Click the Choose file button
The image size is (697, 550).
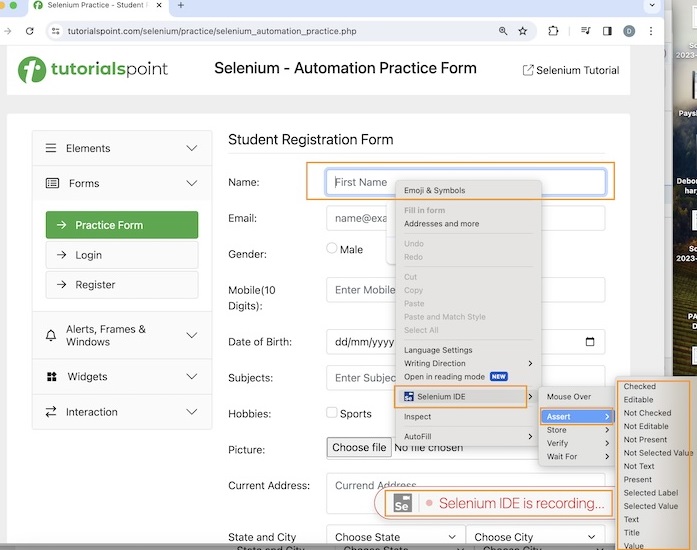tap(359, 448)
